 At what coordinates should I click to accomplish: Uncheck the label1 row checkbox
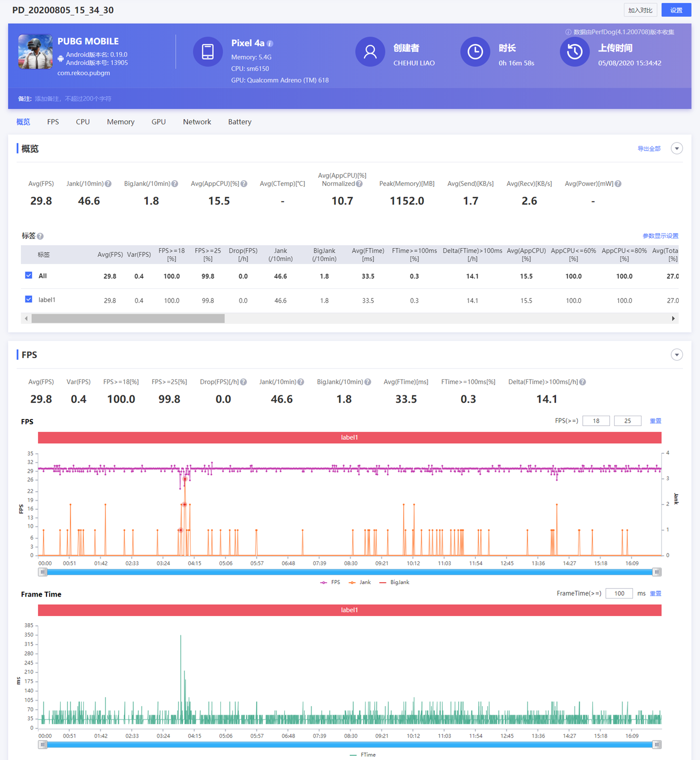[x=28, y=299]
